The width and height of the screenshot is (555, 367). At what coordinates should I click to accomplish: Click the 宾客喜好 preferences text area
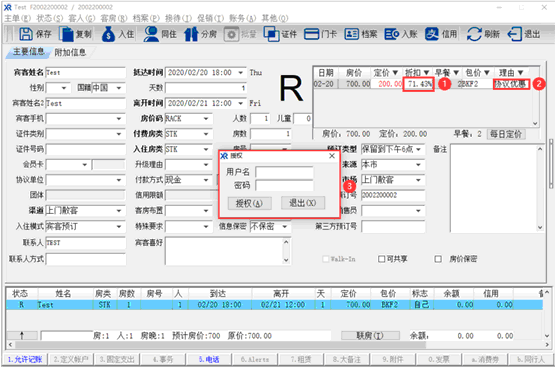[x=227, y=251]
